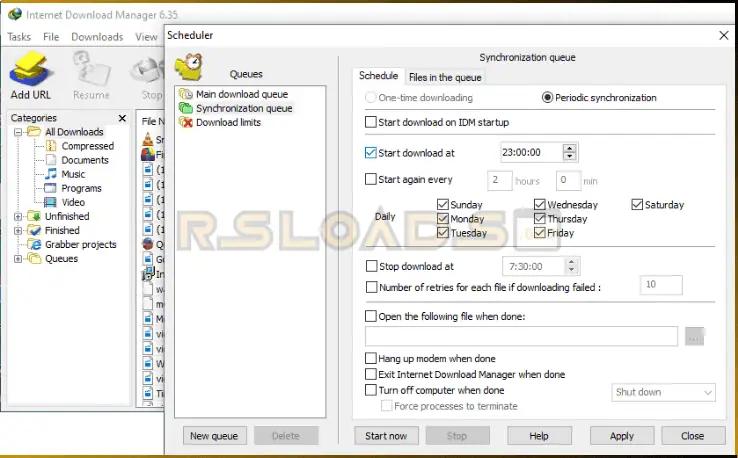Select Periodic synchronization radio button
738x458 pixels.
(x=547, y=98)
